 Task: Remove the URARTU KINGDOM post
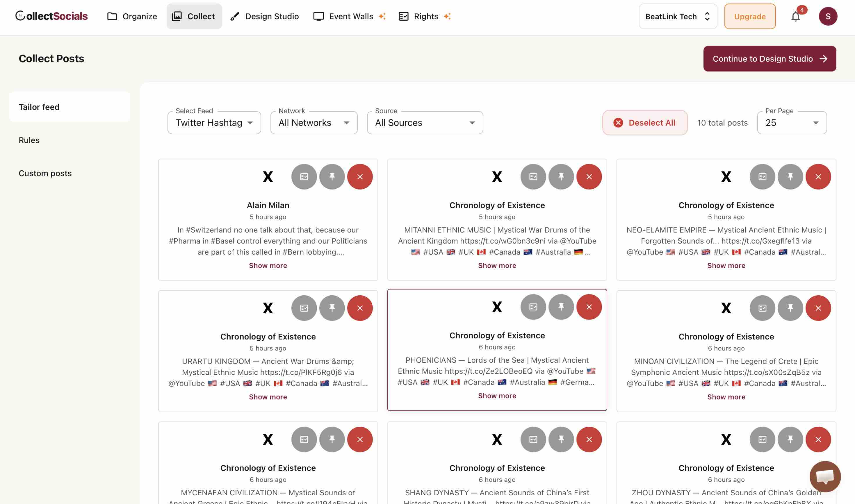coord(360,308)
